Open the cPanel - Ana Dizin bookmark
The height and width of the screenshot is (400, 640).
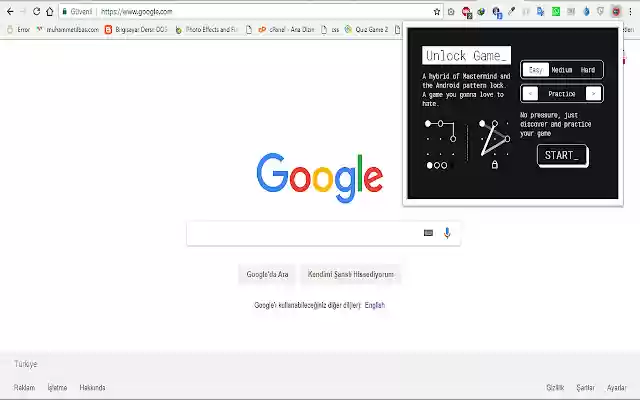(x=287, y=29)
